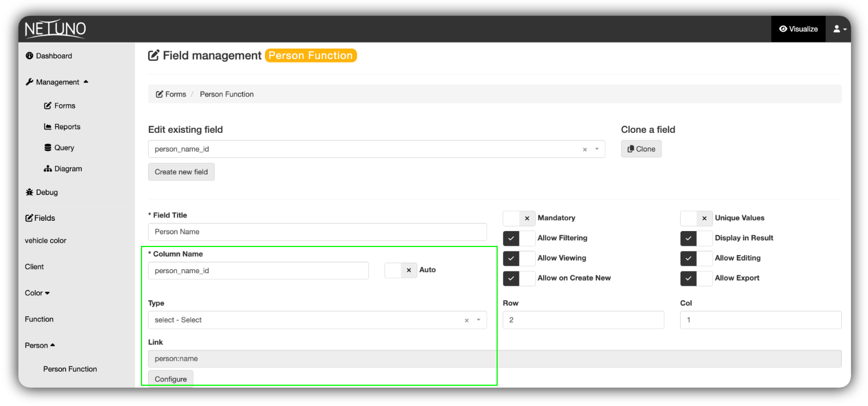
Task: Toggle the Mandatory switch
Action: click(519, 218)
